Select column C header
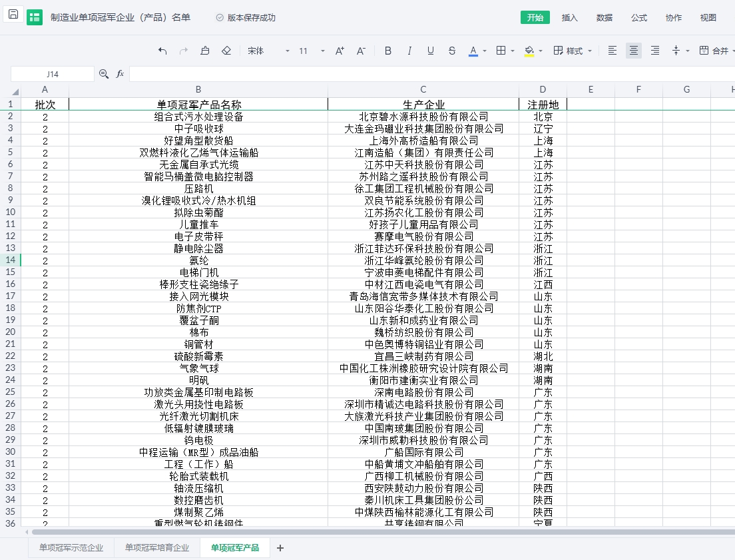Image resolution: width=735 pixels, height=560 pixels. point(423,90)
